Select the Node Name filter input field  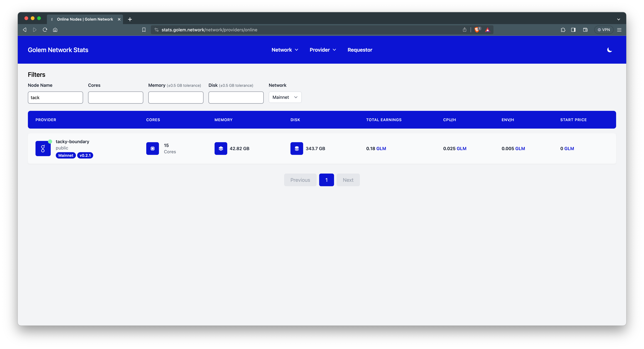55,97
